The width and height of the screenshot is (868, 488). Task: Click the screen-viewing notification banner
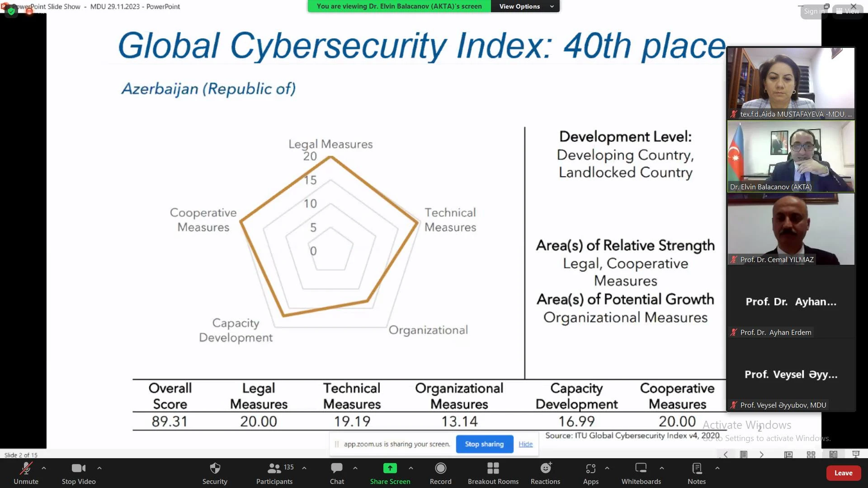[x=399, y=6]
